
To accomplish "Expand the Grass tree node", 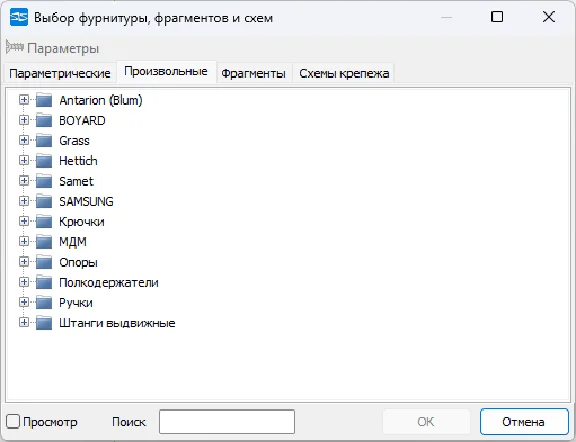I will coord(24,140).
